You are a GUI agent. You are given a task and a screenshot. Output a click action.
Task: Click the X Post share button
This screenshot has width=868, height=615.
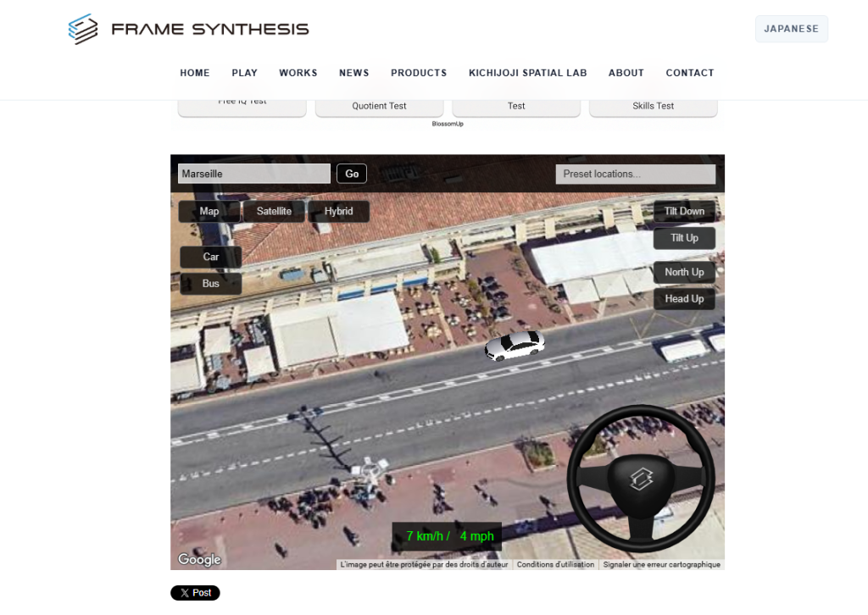pos(196,593)
